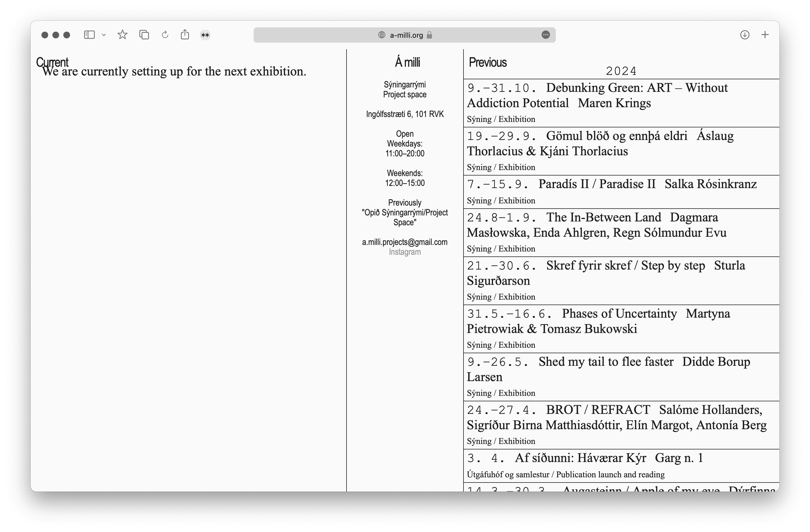Open Paradís II / Paradise II entry
This screenshot has width=810, height=532.
(x=597, y=184)
